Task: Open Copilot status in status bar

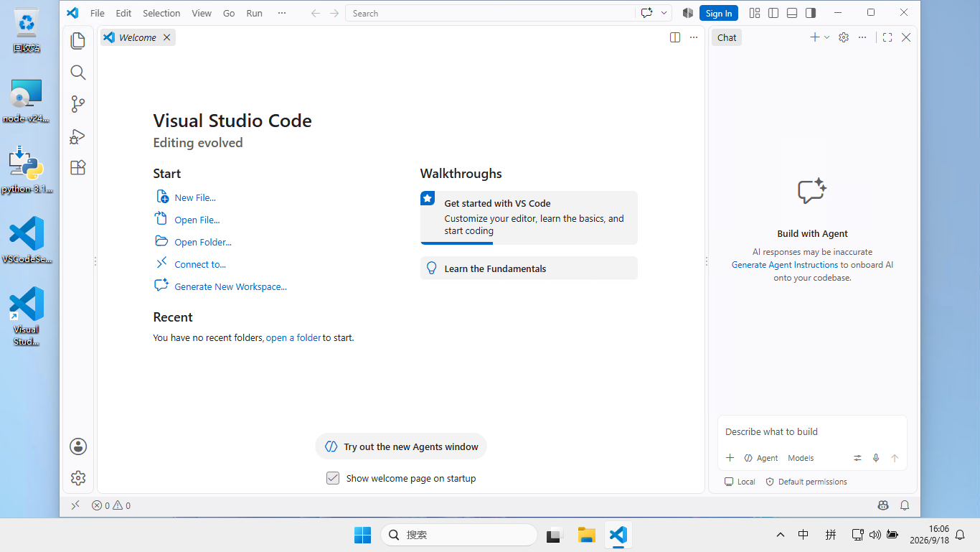Action: click(883, 505)
